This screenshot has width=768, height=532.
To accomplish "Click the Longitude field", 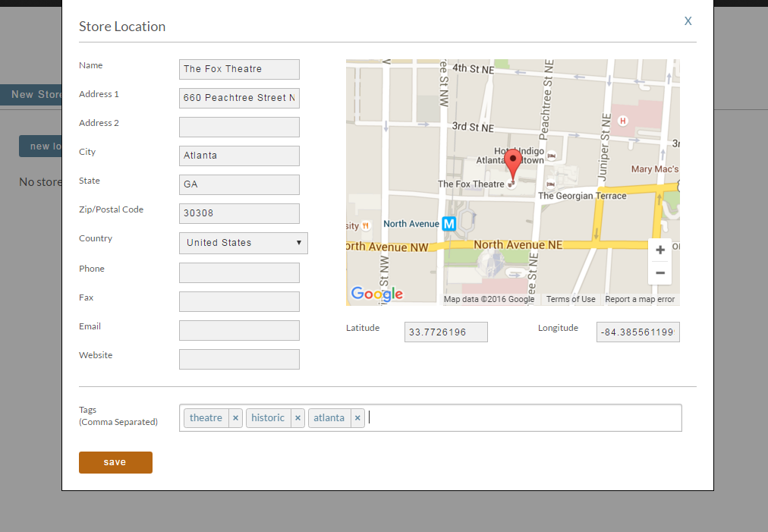I will (x=637, y=332).
